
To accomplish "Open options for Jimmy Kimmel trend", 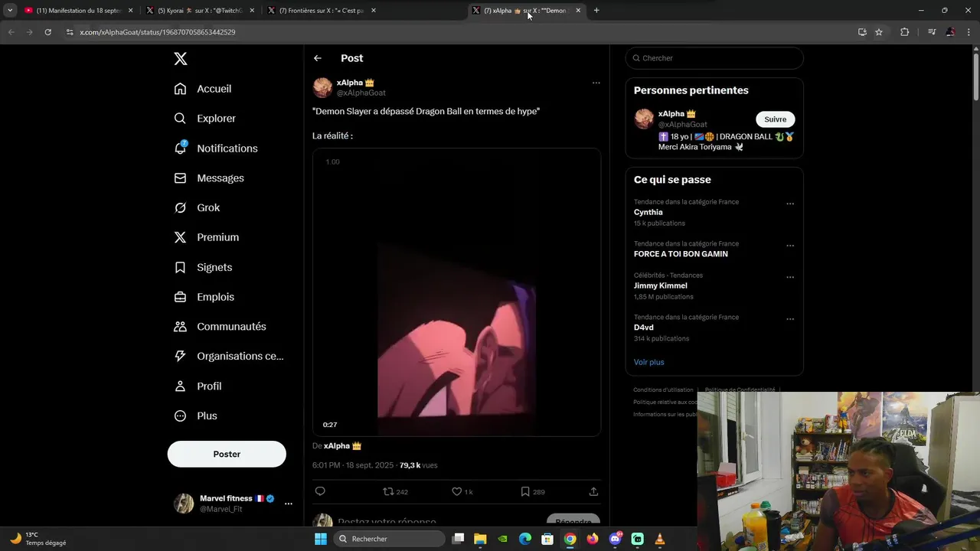I will tap(790, 277).
